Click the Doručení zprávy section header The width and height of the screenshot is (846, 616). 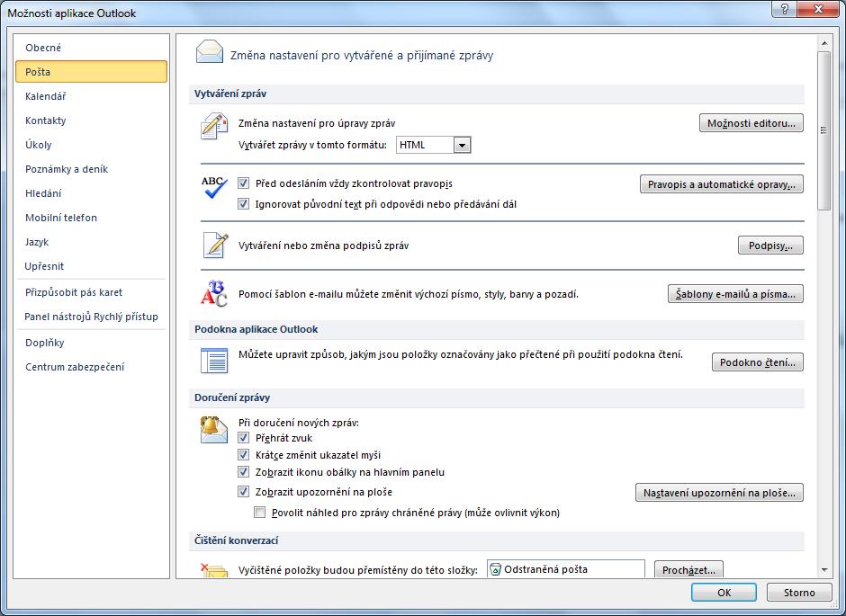497,397
